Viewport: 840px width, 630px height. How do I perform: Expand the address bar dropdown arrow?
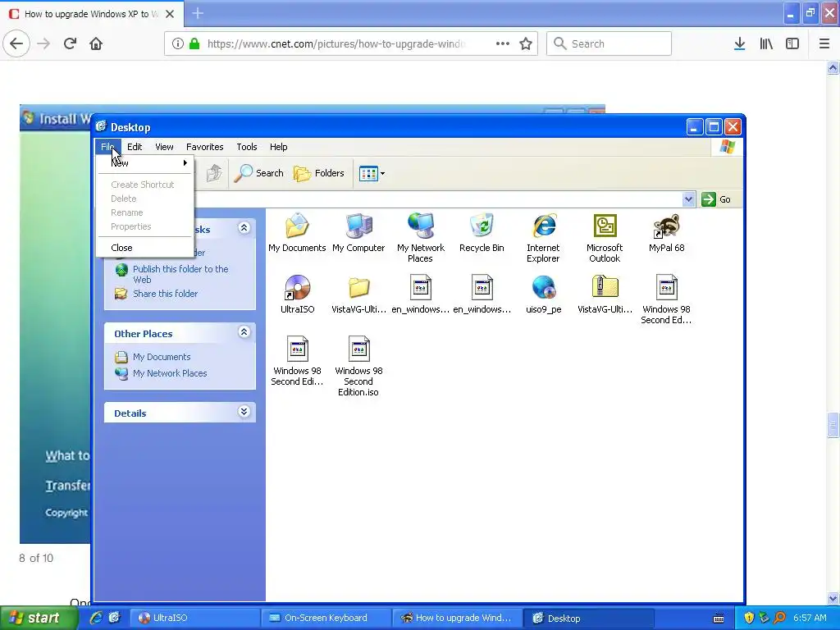tap(688, 199)
